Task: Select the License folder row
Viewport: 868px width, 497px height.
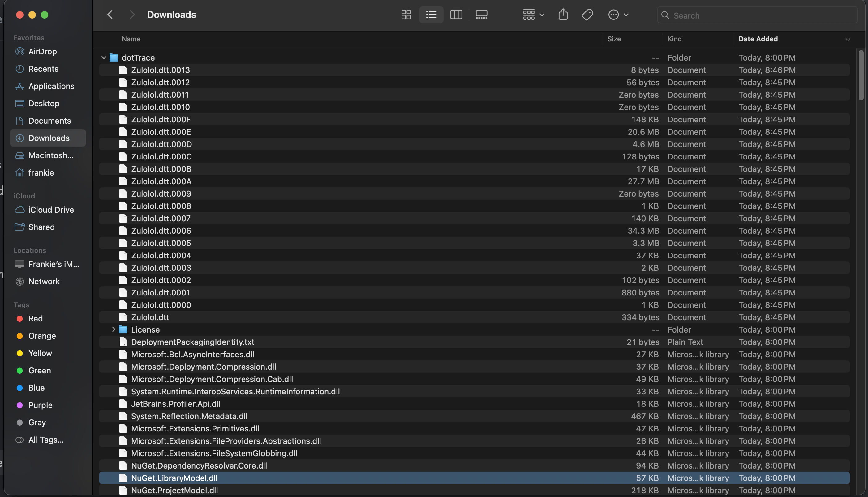Action: [x=474, y=330]
